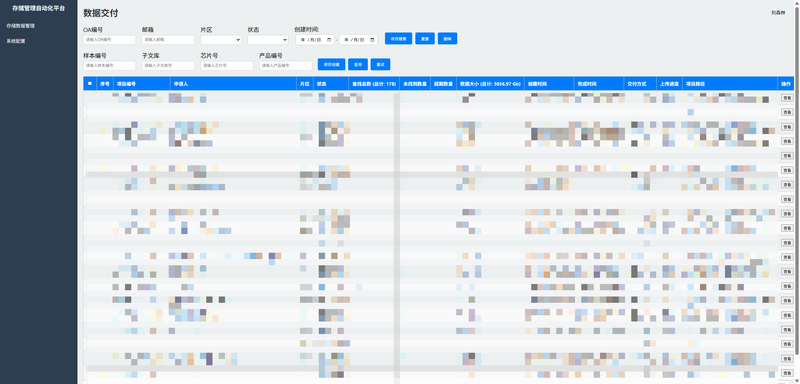
Task: Expand the 片区 dropdown
Action: [x=221, y=39]
